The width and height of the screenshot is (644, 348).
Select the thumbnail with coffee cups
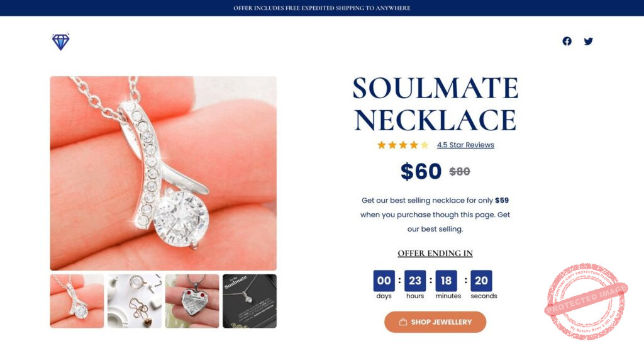pos(135,301)
